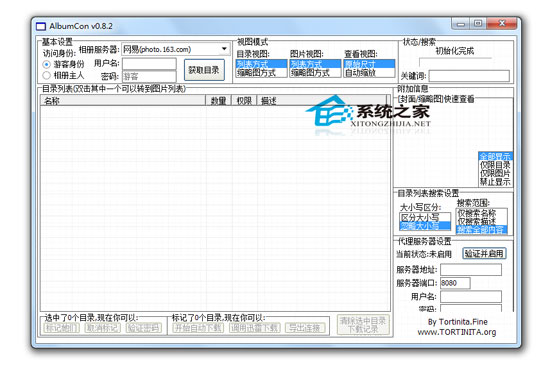Select 仅搜索名称 in search scope
This screenshot has height=365, width=550.
click(x=481, y=213)
